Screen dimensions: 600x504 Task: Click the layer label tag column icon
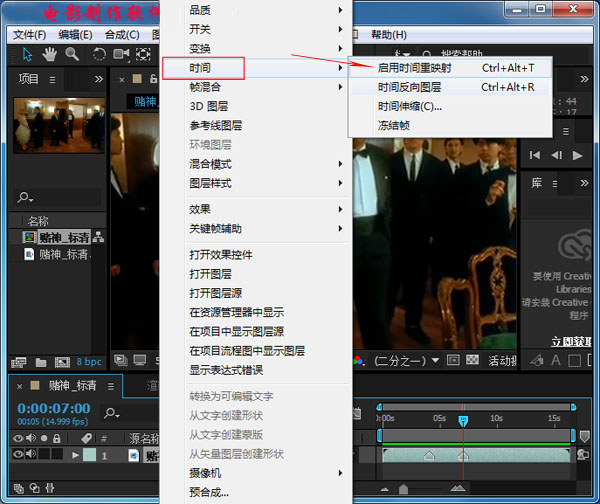coord(86,438)
